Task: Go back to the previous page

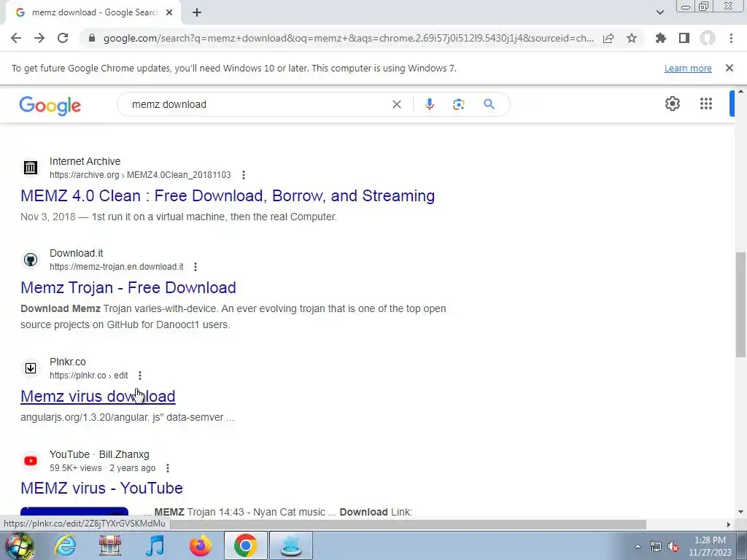Action: tap(16, 38)
